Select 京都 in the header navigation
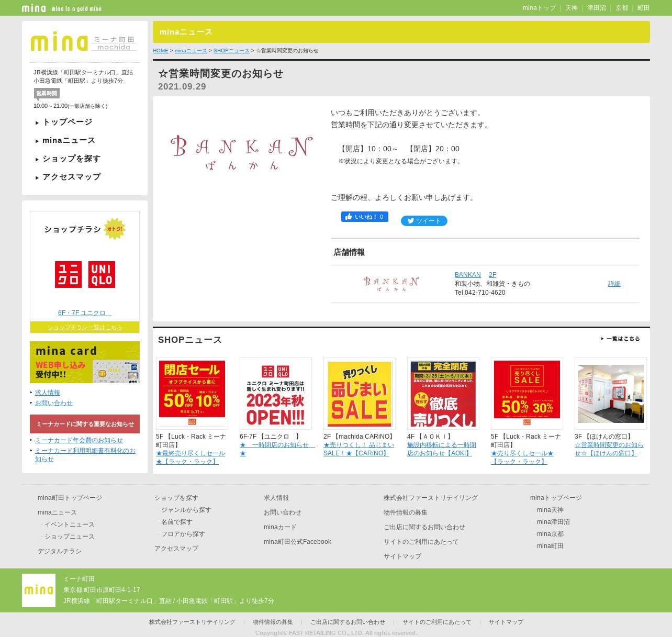672x637 pixels. pyautogui.click(x=622, y=8)
